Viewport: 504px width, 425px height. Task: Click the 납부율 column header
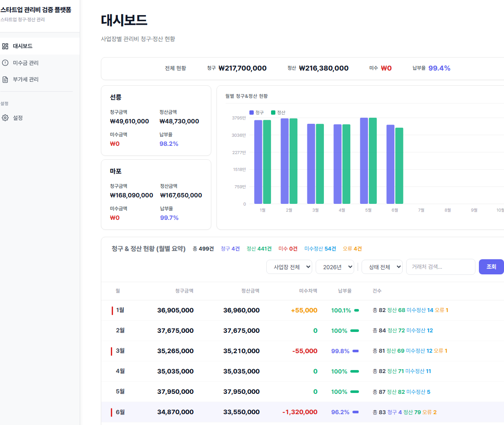(345, 291)
